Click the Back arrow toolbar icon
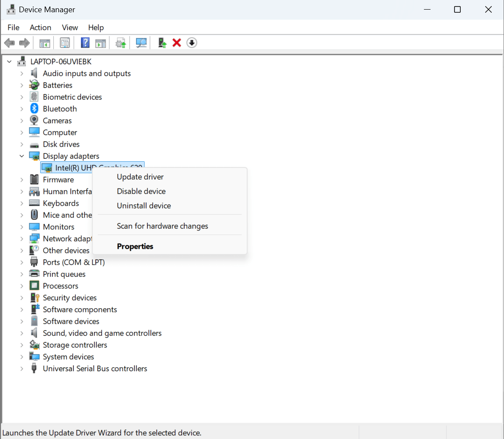504x439 pixels. (9, 43)
